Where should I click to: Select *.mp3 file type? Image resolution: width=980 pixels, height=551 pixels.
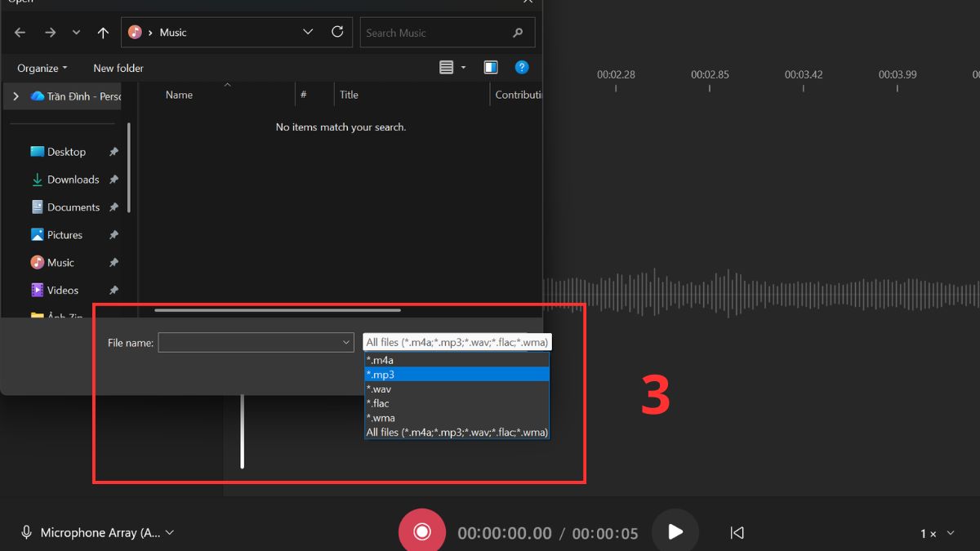point(457,375)
